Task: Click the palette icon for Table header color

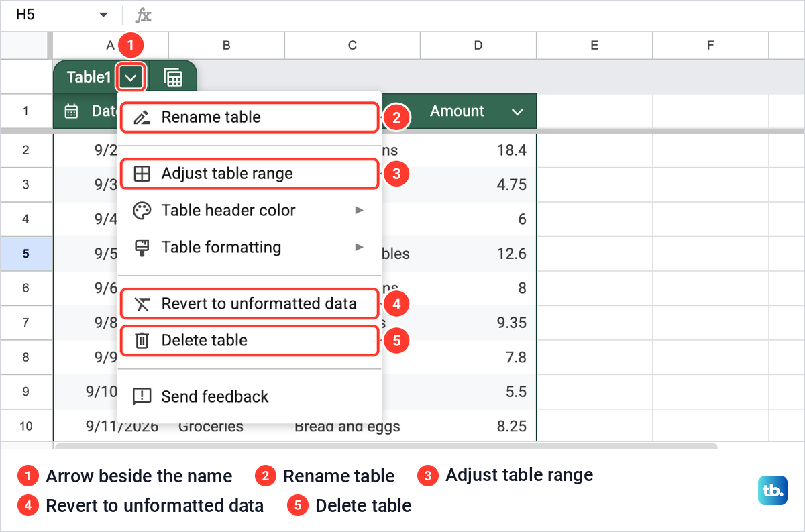Action: tap(142, 211)
